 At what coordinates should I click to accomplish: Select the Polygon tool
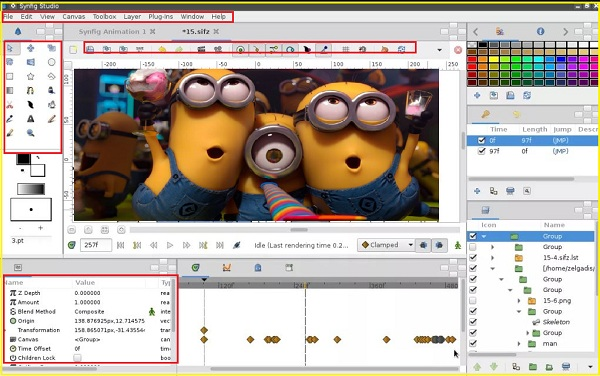tap(51, 77)
